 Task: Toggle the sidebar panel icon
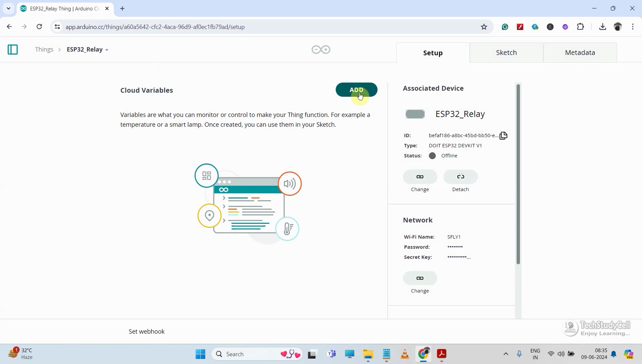13,49
